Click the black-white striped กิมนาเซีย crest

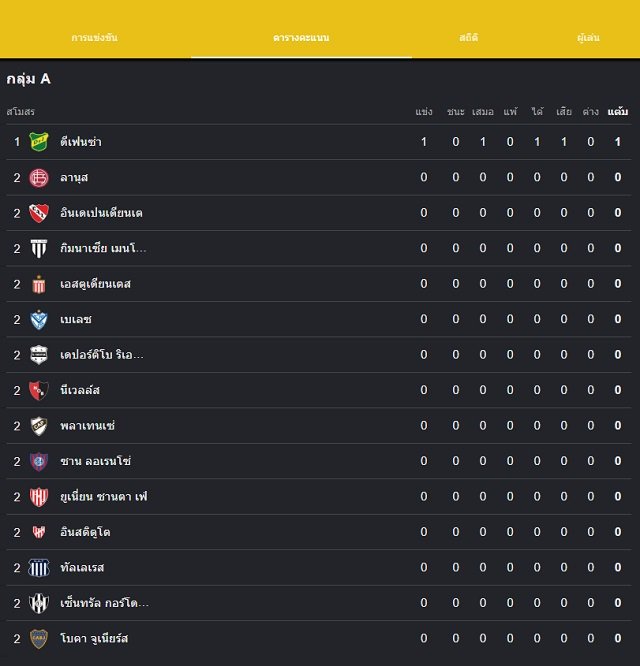[x=39, y=248]
